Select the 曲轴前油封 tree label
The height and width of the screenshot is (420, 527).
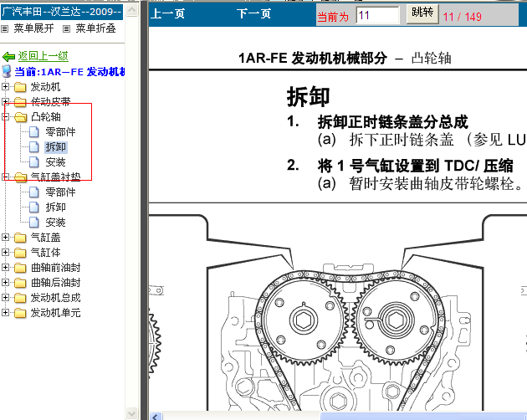coord(55,268)
